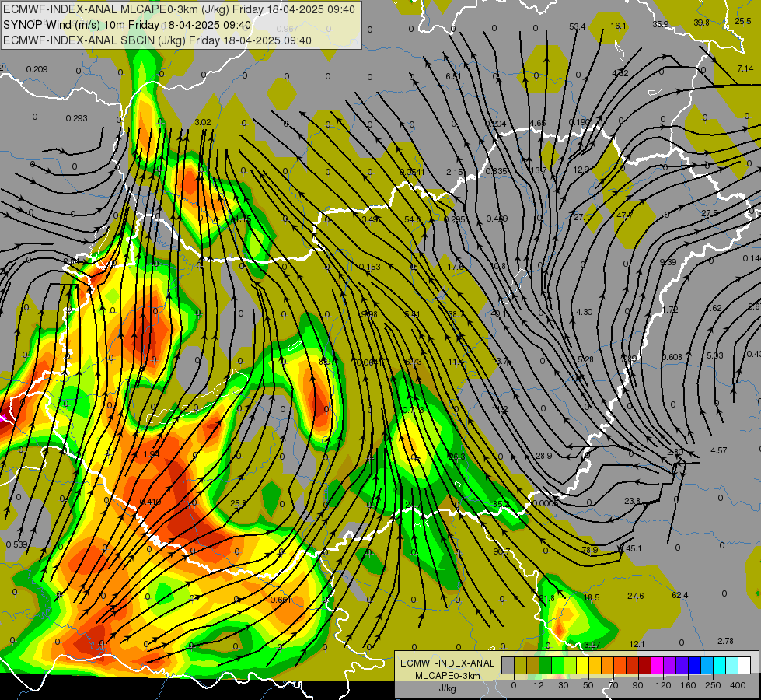Click the map value '28.9'
This screenshot has height=700, width=761.
point(544,456)
